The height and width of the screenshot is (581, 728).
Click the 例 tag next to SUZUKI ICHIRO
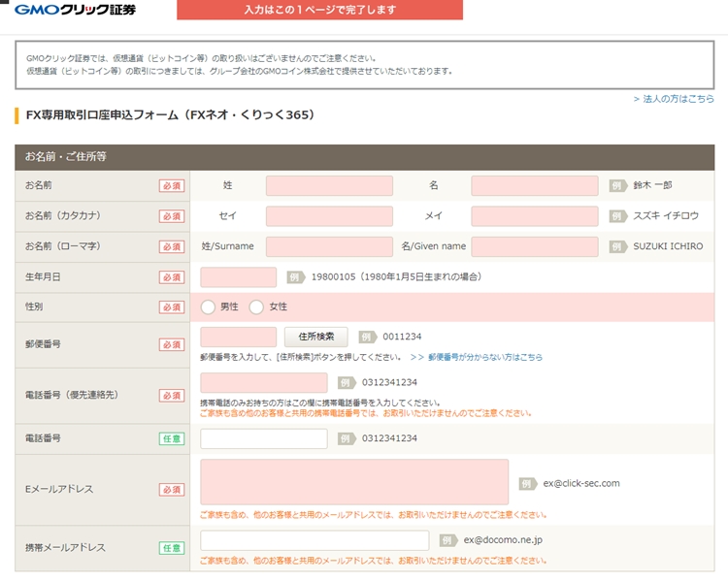(x=617, y=247)
